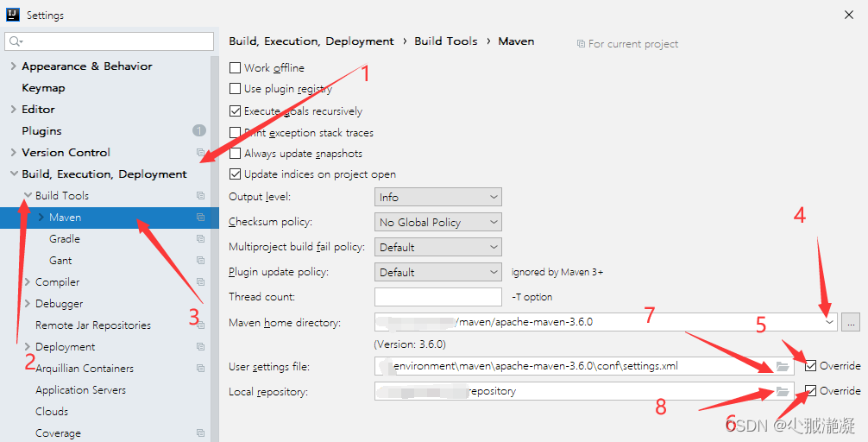Viewport: 868px width, 442px height.
Task: Click the search magnifier icon
Action: tap(15, 41)
